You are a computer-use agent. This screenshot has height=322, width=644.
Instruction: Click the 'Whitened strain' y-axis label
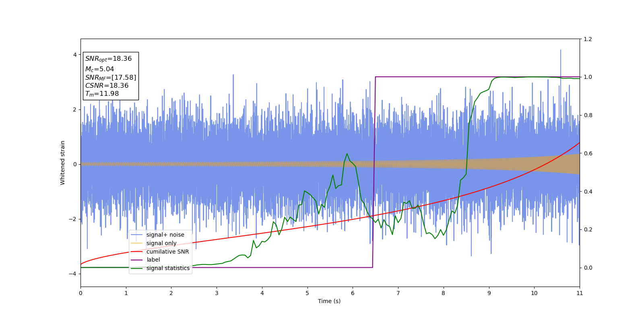[63, 163]
